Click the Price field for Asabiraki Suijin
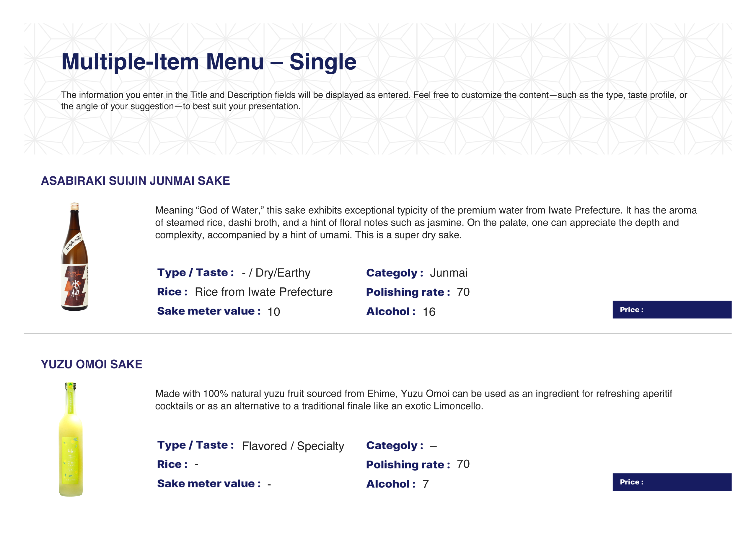This screenshot has width=756, height=534. point(672,309)
